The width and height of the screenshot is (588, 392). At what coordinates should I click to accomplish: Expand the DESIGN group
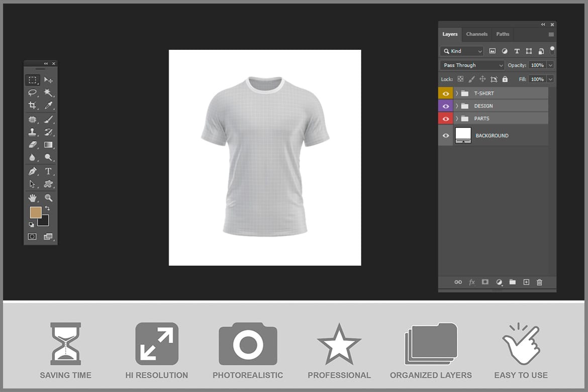tap(457, 106)
